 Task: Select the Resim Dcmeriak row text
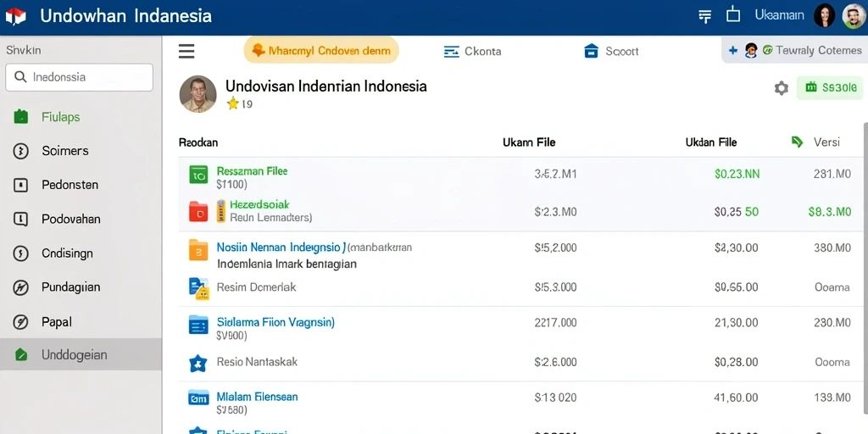tap(256, 287)
